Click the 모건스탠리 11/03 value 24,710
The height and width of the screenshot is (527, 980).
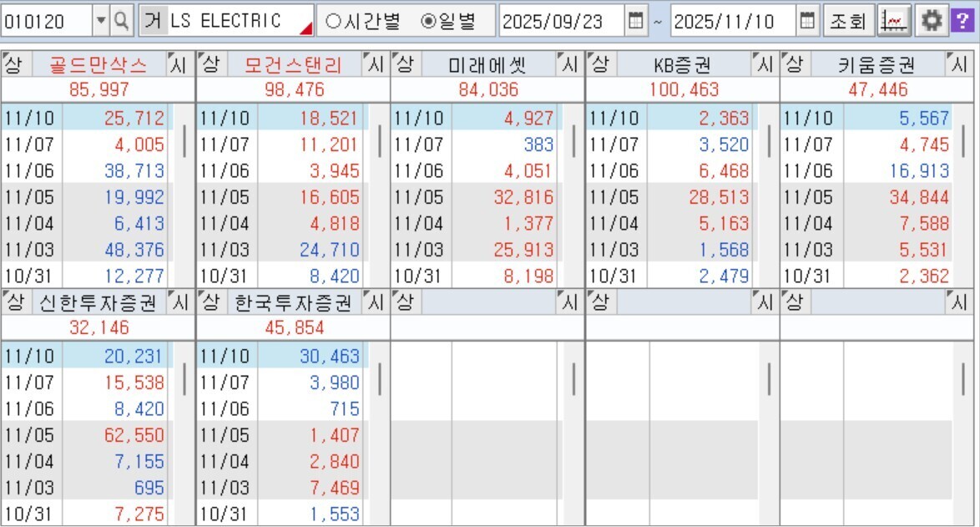click(x=330, y=250)
